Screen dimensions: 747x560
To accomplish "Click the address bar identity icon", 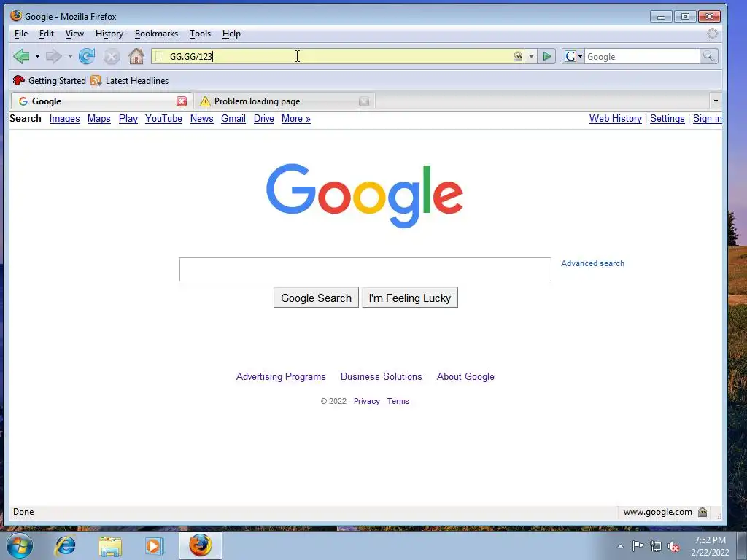I will point(518,56).
